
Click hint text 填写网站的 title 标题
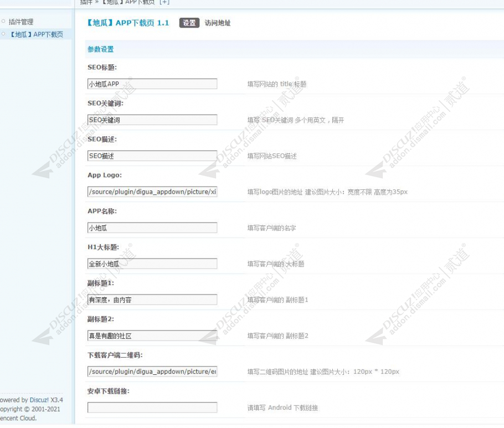277,84
